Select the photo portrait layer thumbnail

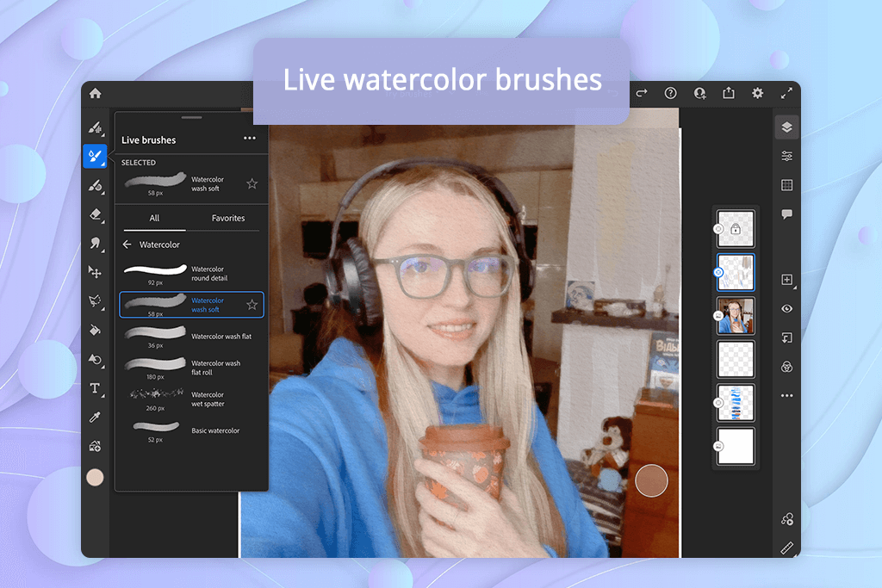click(736, 316)
